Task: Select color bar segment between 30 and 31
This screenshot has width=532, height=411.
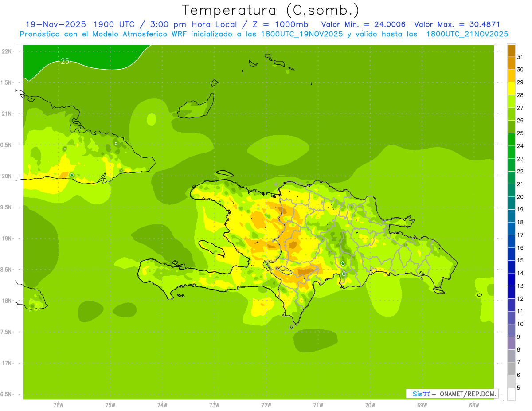Action: click(x=511, y=63)
